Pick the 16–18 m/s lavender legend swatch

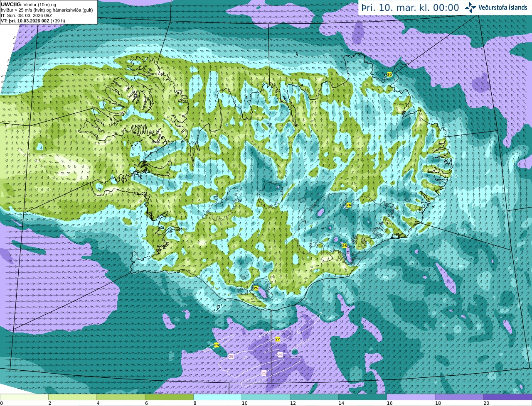tap(411, 397)
